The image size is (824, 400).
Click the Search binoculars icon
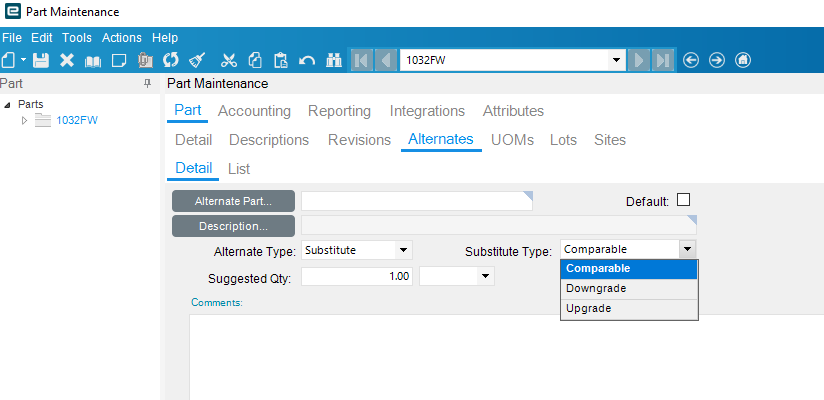pyautogui.click(x=334, y=60)
